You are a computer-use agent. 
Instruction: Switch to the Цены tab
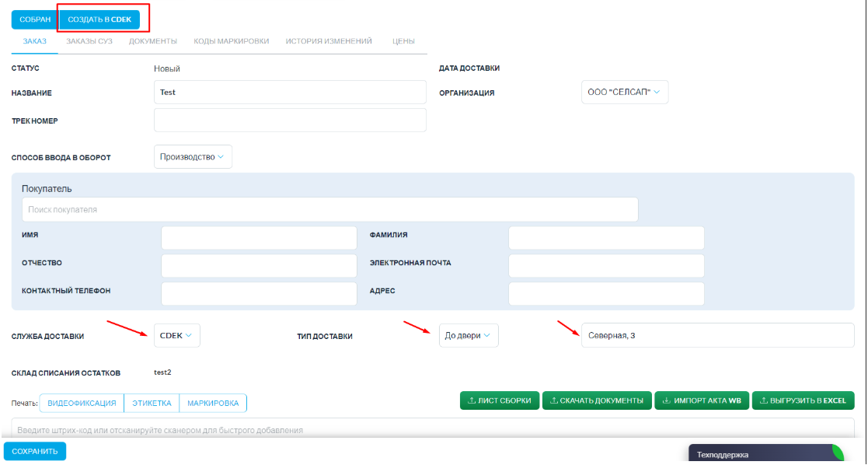pos(403,40)
